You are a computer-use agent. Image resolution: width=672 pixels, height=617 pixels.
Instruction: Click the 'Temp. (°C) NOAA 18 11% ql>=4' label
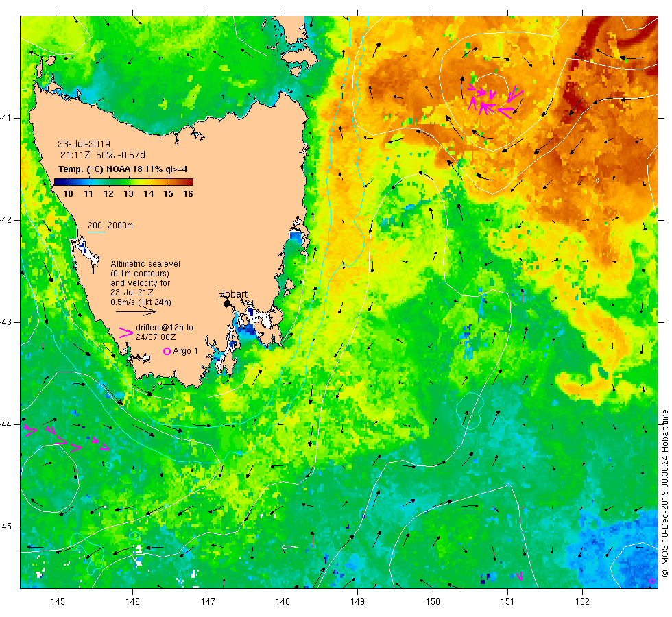coord(123,169)
